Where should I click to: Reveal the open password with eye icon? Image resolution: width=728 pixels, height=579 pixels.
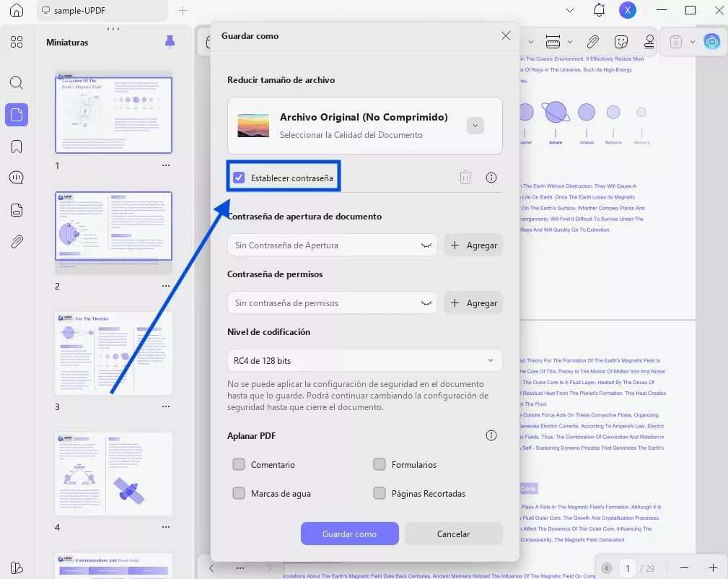[x=426, y=245]
